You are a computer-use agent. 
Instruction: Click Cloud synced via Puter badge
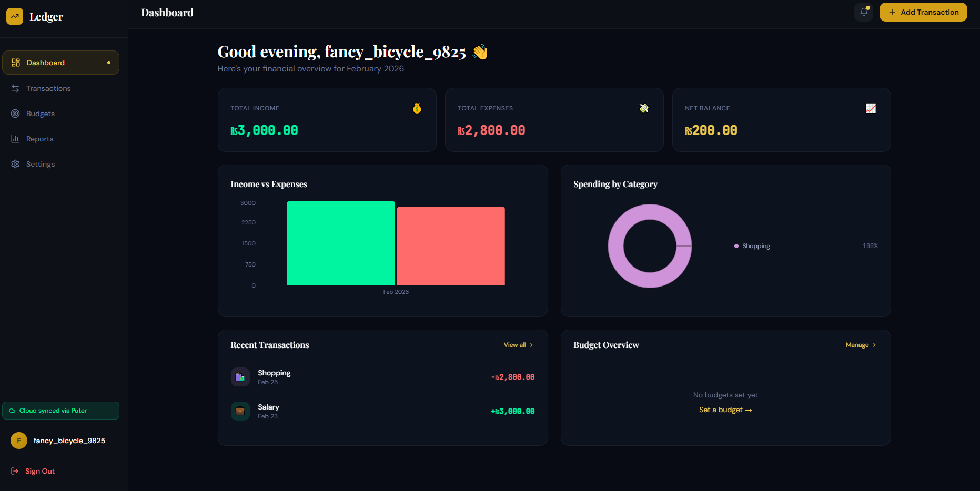coord(61,411)
